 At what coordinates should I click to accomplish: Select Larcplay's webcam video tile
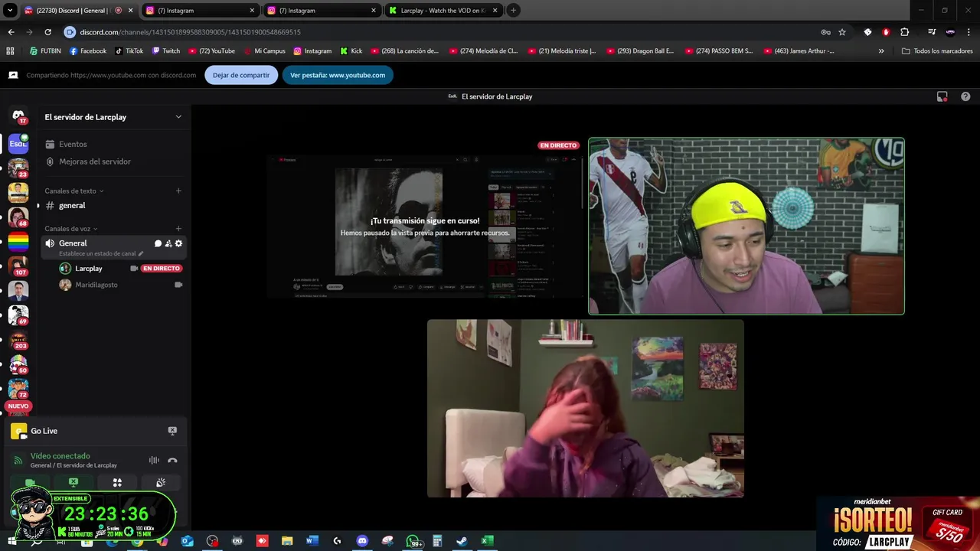(746, 226)
